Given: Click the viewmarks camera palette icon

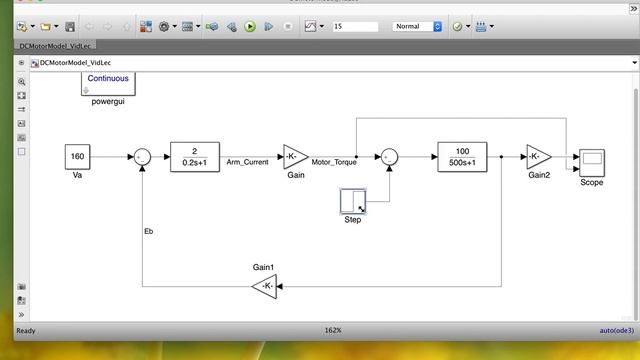Looking at the screenshot, I should [x=22, y=287].
